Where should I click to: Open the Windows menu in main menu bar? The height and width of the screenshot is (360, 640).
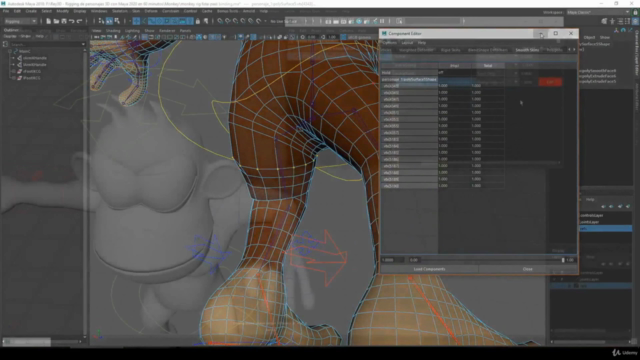click(x=99, y=11)
